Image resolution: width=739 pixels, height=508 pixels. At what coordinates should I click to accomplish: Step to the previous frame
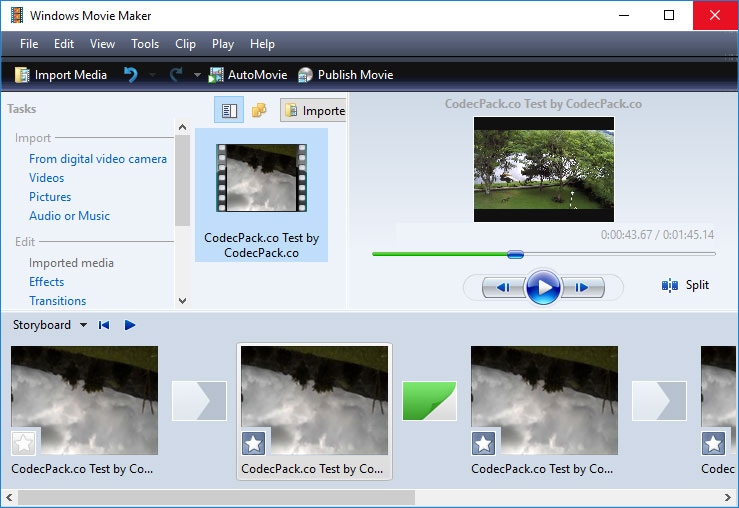502,287
